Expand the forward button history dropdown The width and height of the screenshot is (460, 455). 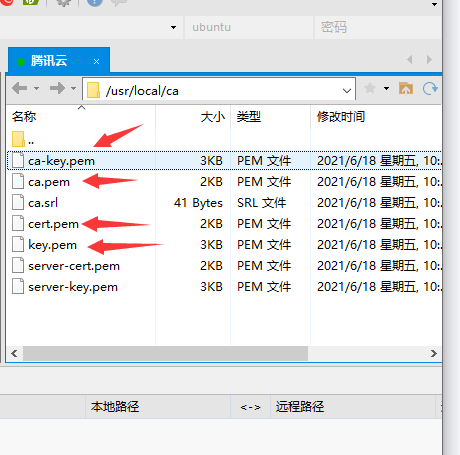[x=73, y=89]
